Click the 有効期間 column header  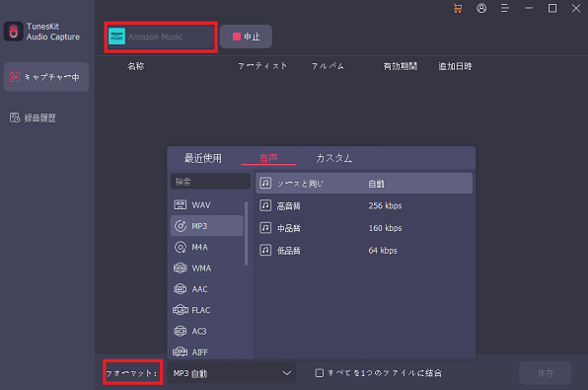(401, 66)
